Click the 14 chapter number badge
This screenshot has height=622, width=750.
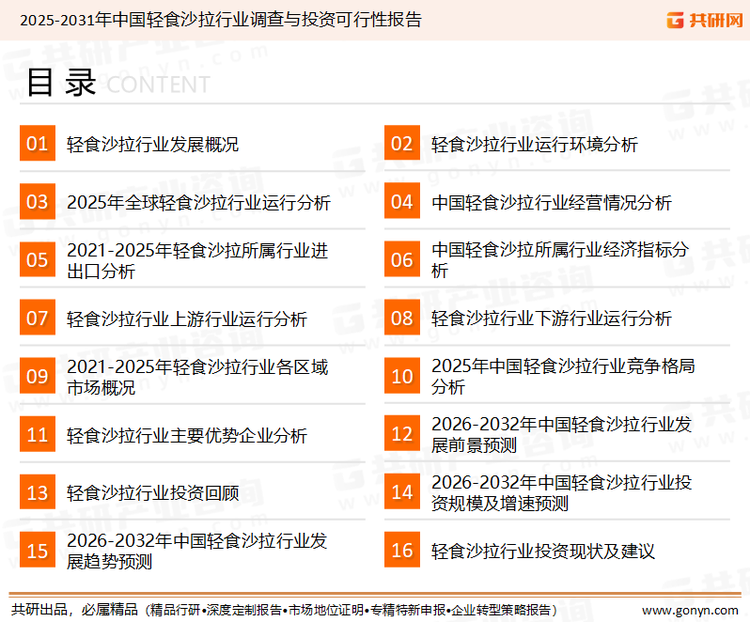pos(402,493)
